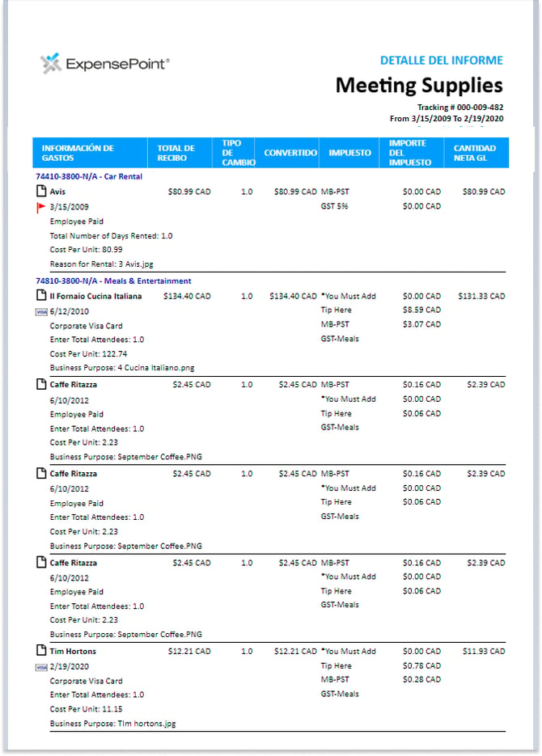Image resolution: width=542 pixels, height=756 pixels.
Task: Select the $0.28 CAD tax amount
Action: [422, 680]
